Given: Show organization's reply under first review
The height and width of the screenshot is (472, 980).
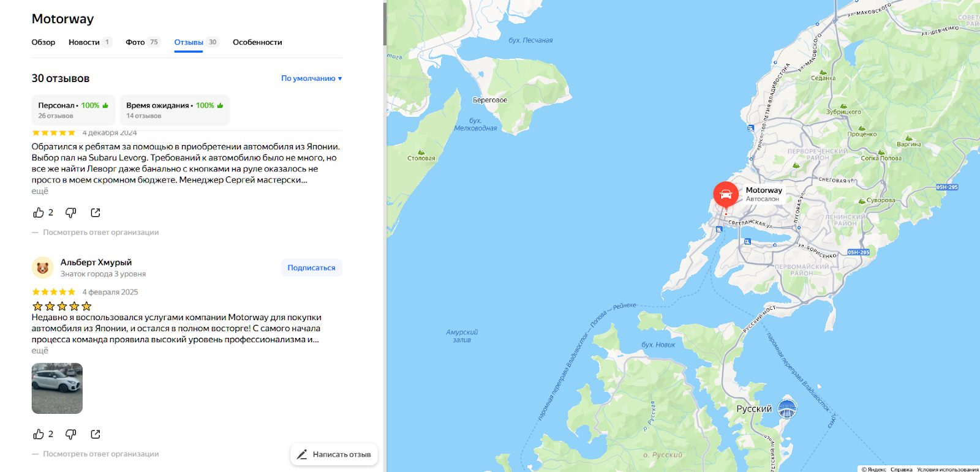Looking at the screenshot, I should tap(100, 233).
